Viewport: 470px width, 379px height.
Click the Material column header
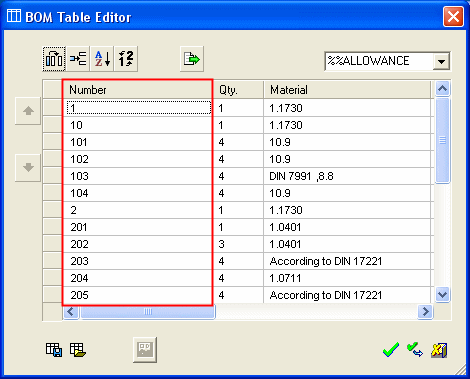[x=347, y=90]
